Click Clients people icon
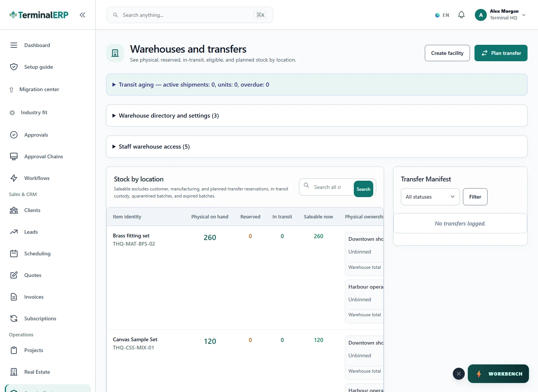 point(14,210)
